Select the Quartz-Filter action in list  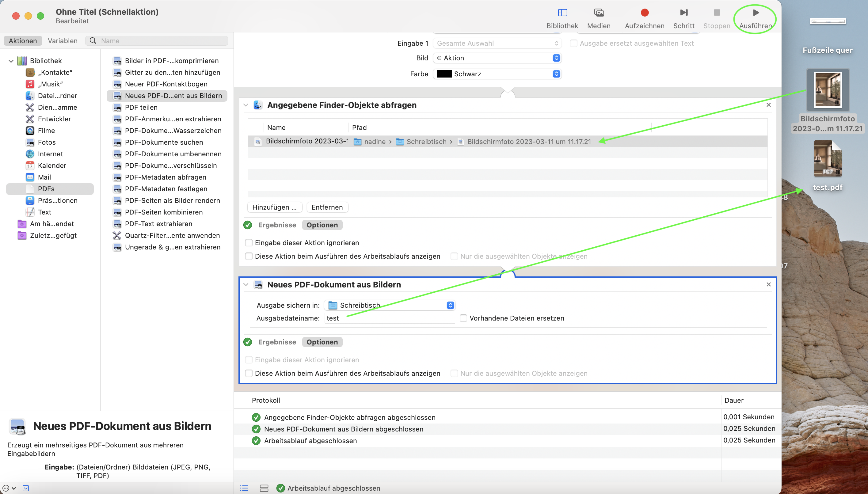click(172, 235)
